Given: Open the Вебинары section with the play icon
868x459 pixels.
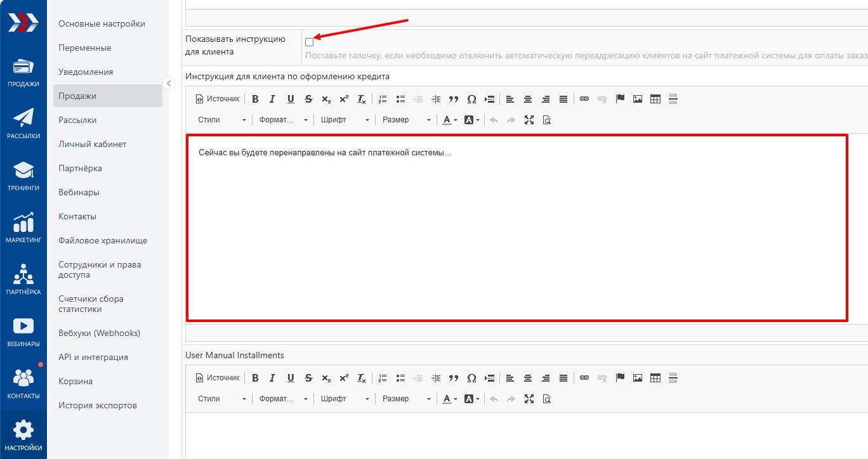Looking at the screenshot, I should (23, 332).
